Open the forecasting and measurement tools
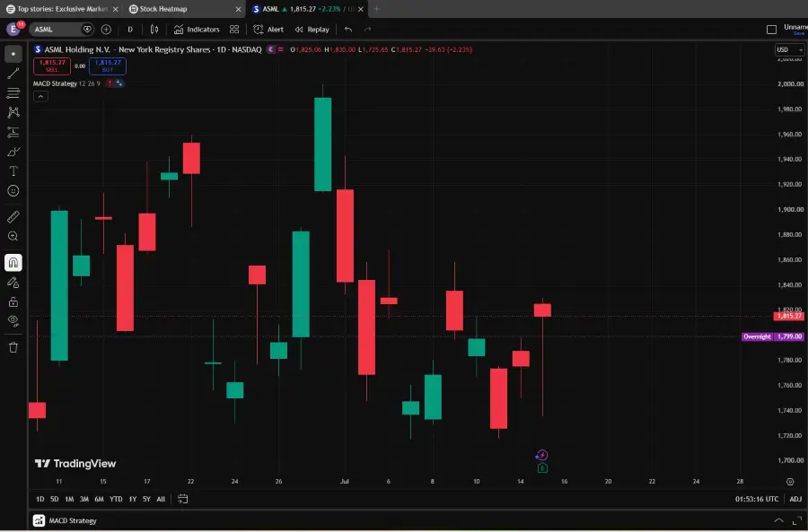 13,132
